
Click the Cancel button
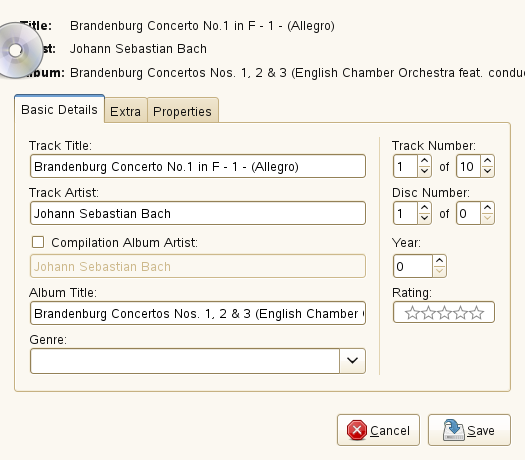tap(378, 430)
